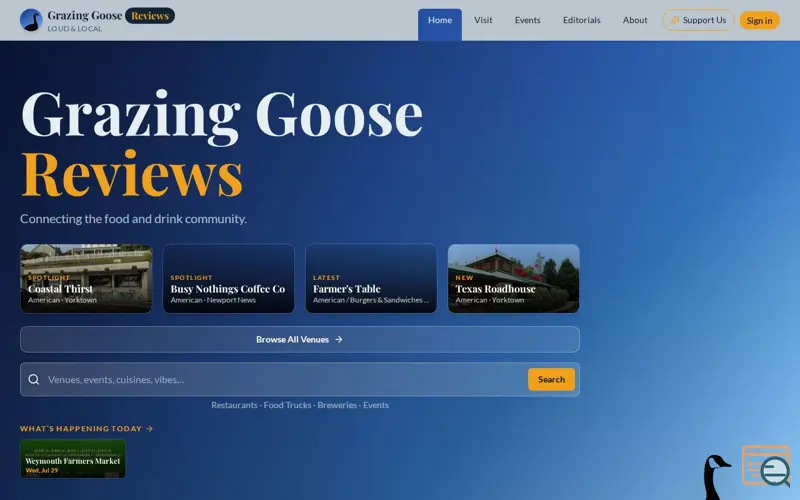This screenshot has width=800, height=500.
Task: Click the "Connecting the food and drink community." tagline
Action: click(133, 218)
